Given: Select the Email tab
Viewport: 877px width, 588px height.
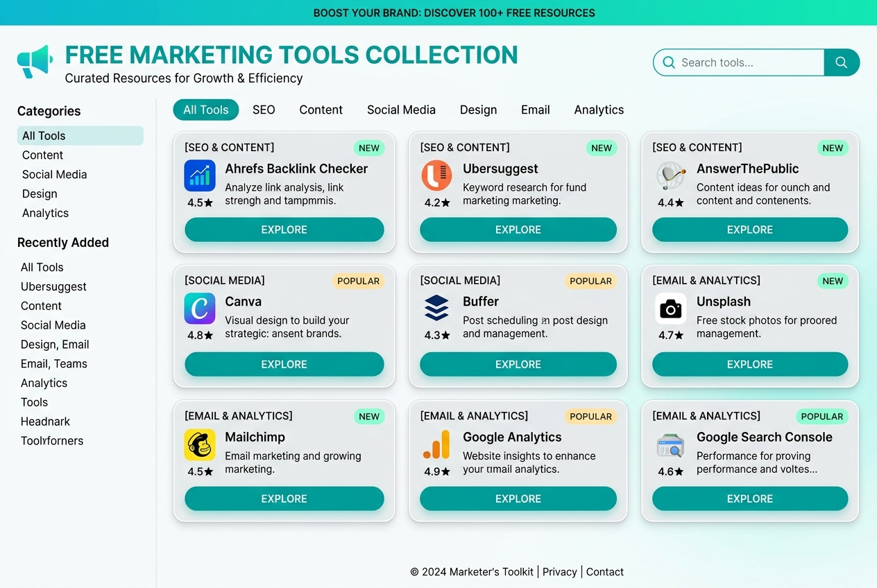Looking at the screenshot, I should pos(536,110).
